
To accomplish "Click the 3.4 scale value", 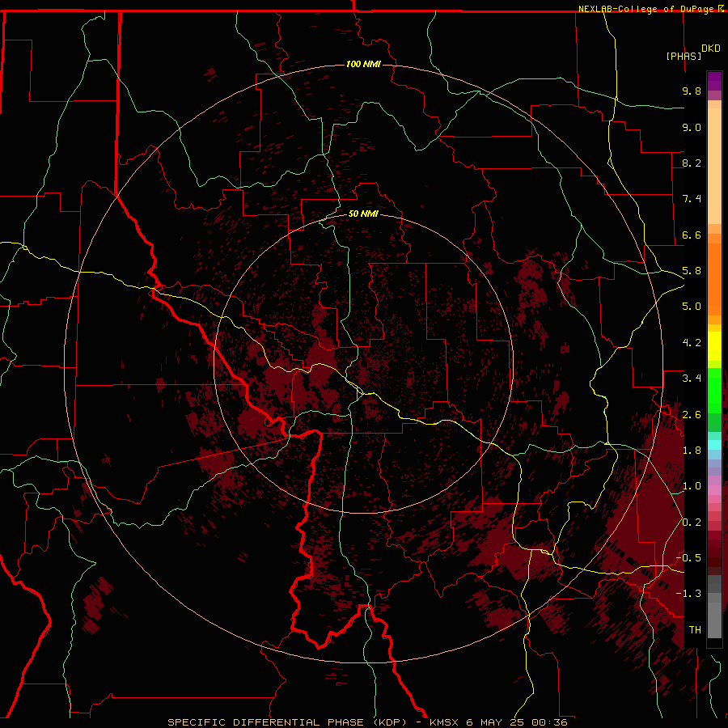I will 692,379.
